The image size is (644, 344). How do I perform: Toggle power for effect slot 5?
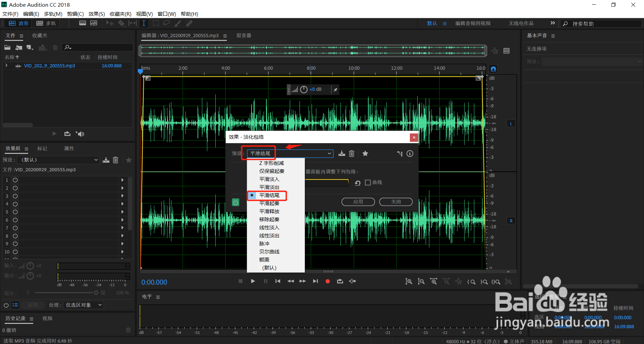[15, 212]
